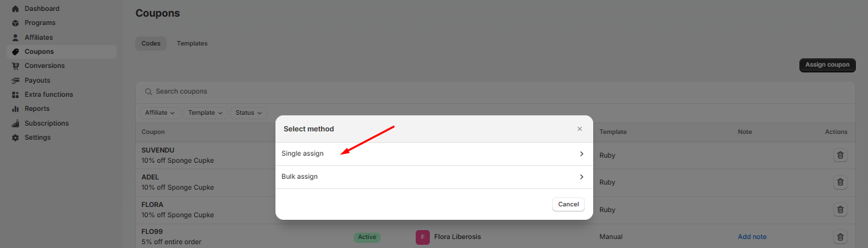Cancel the Select method dialog

[568, 204]
